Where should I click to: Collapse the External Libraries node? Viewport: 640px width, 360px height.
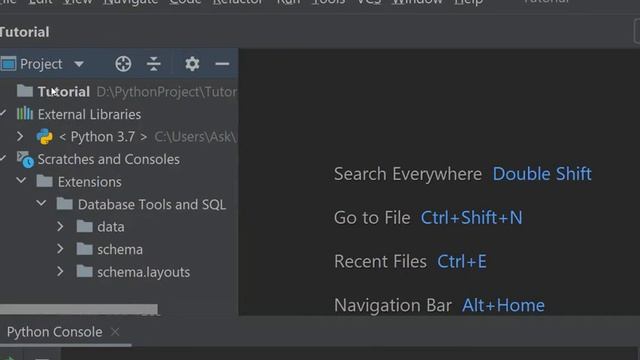click(3, 113)
